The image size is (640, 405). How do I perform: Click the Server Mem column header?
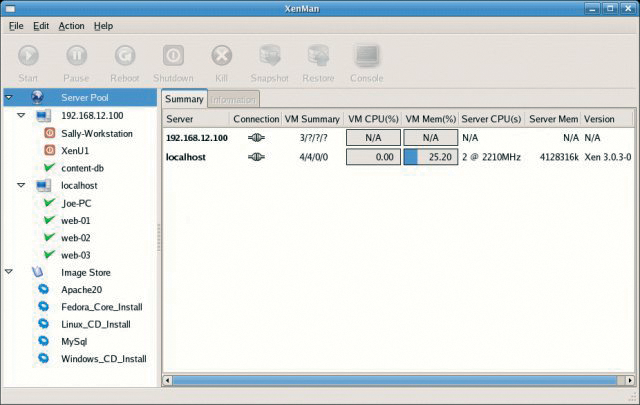pyautogui.click(x=553, y=119)
